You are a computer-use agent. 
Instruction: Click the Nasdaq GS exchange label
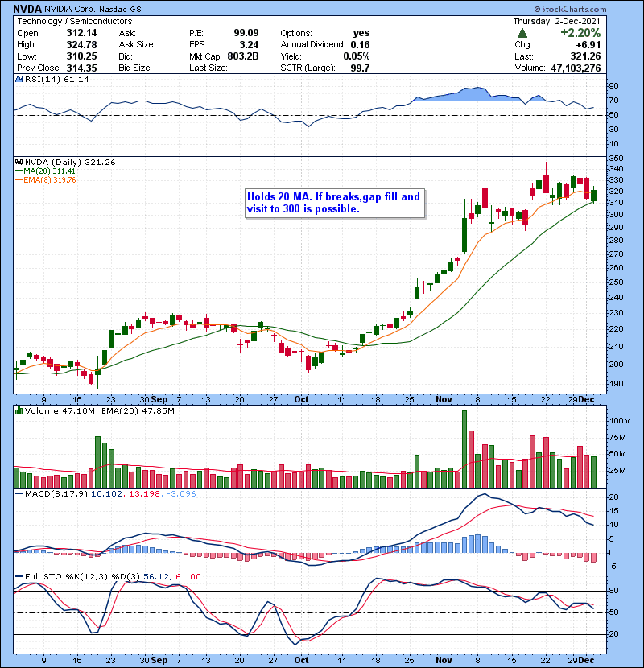click(x=120, y=9)
